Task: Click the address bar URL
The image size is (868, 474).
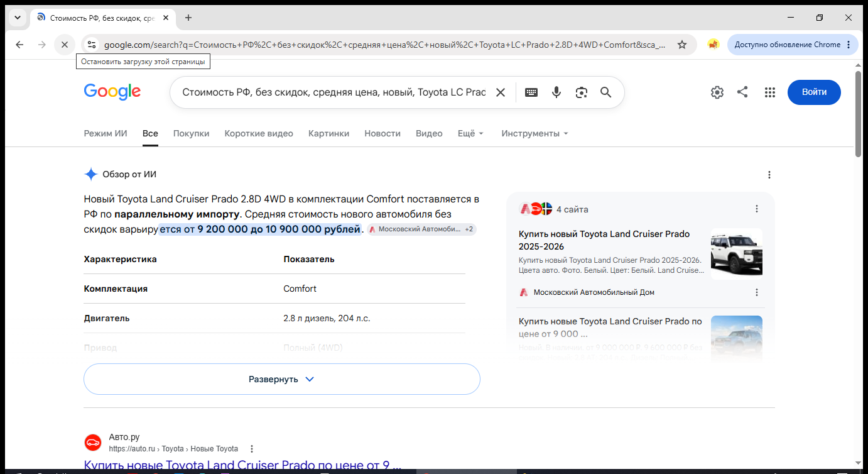Action: point(384,45)
